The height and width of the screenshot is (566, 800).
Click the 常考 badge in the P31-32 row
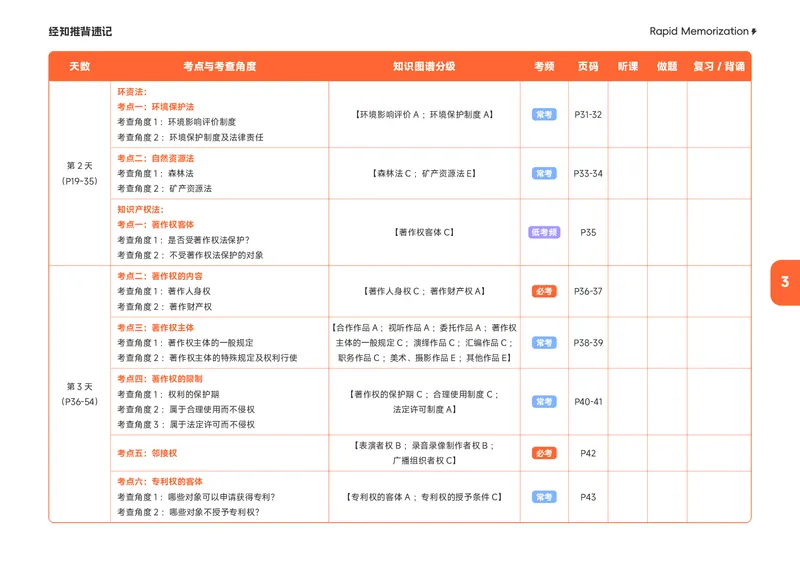(x=544, y=114)
